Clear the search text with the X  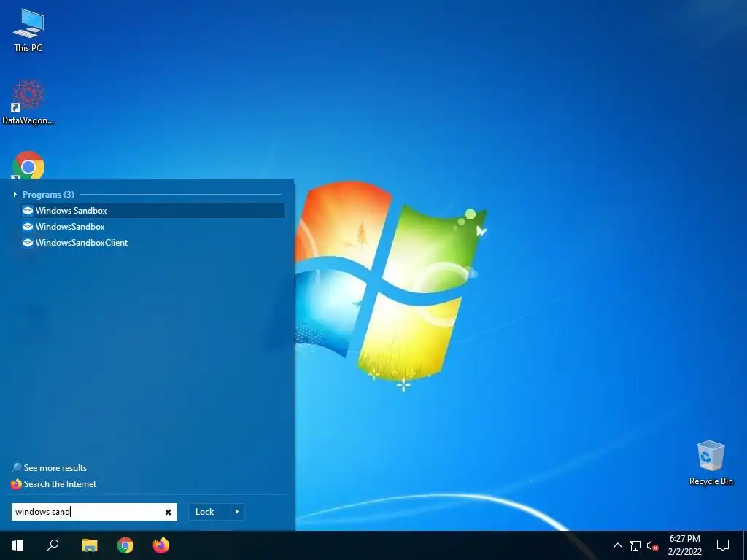pos(169,512)
